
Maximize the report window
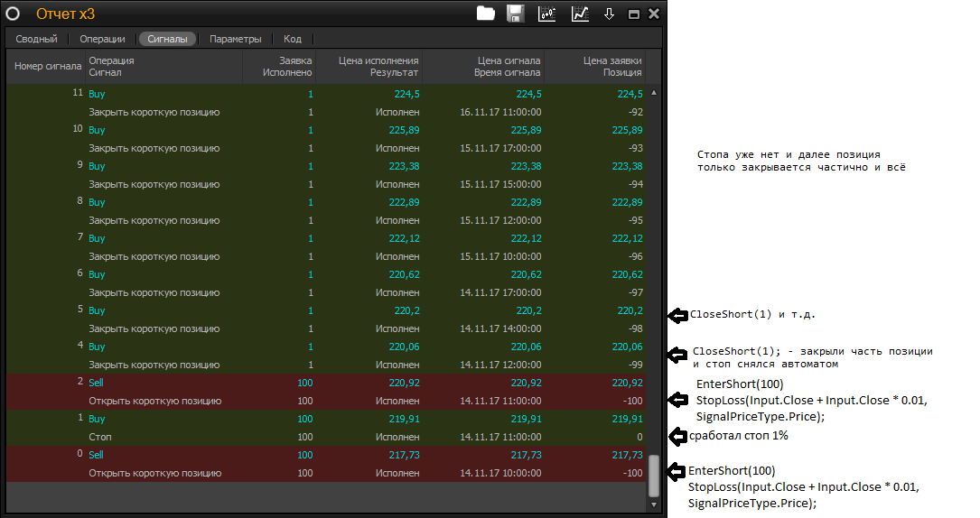(x=634, y=14)
